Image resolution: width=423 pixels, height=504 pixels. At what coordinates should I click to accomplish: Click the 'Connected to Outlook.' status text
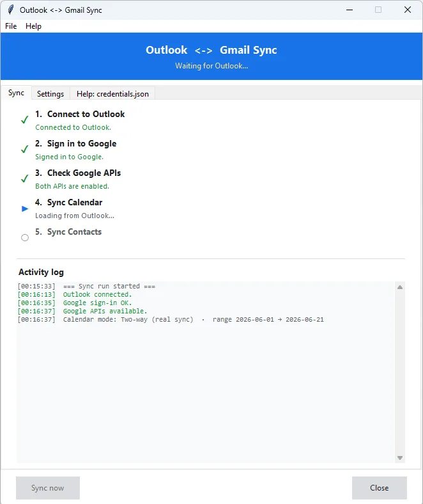click(73, 127)
